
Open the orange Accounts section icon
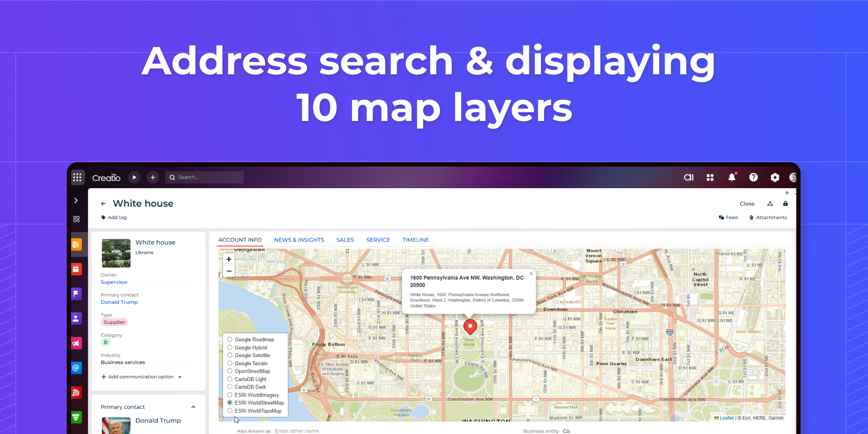click(76, 245)
